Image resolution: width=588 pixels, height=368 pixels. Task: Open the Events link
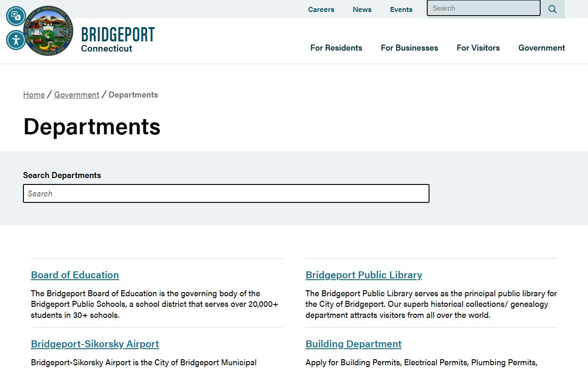401,9
